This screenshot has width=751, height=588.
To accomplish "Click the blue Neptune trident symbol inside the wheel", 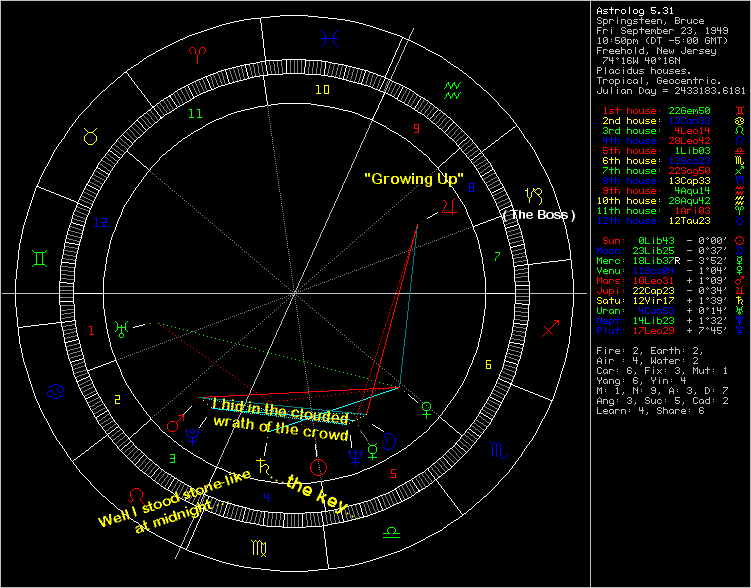I will pyautogui.click(x=355, y=457).
